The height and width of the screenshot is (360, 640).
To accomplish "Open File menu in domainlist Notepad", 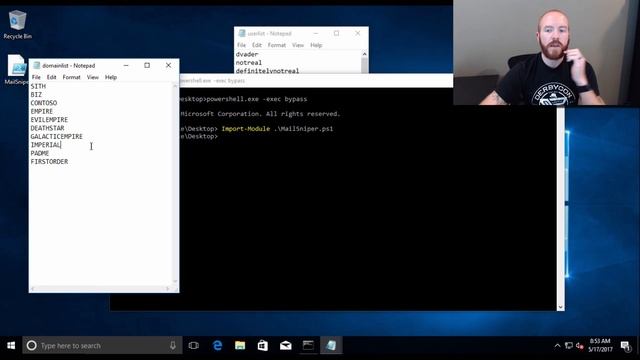I will (x=36, y=77).
